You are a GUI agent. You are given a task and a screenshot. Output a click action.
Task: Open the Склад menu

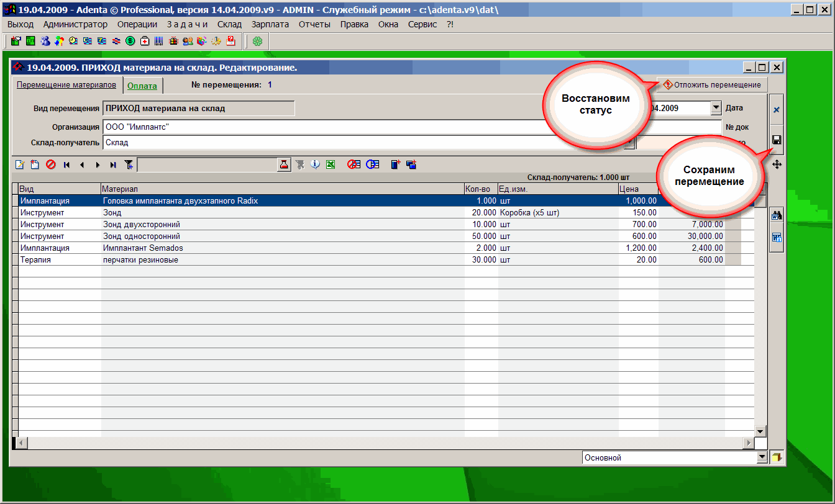pos(229,24)
